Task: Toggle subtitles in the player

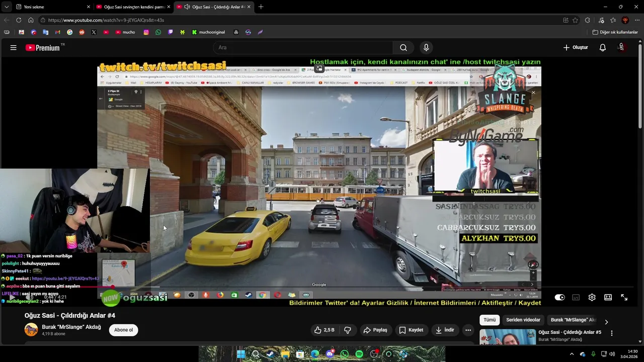Action: (x=576, y=297)
